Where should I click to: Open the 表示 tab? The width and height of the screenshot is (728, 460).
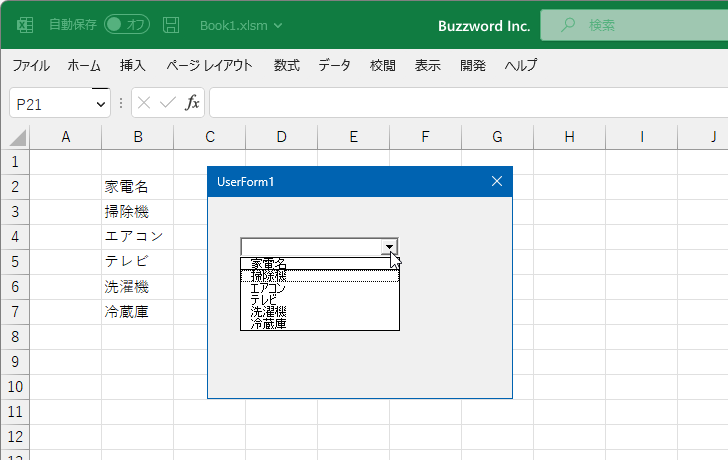tap(428, 65)
